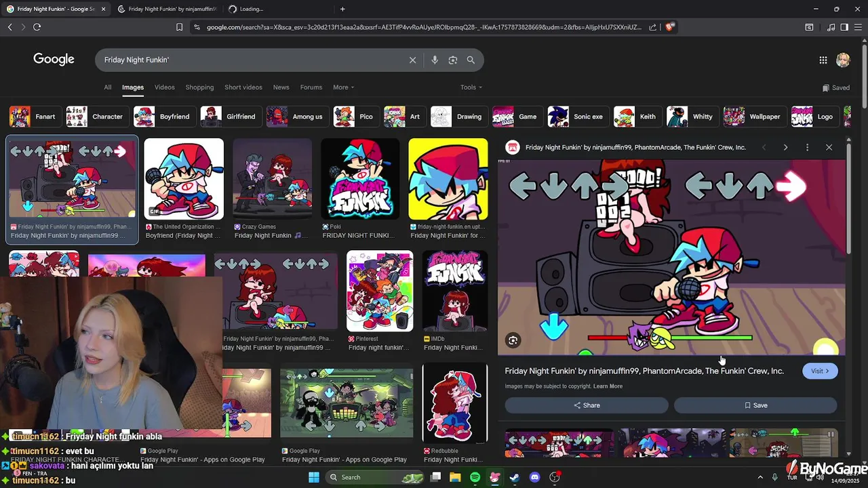
Task: Show hidden system tray icons
Action: pos(759,477)
